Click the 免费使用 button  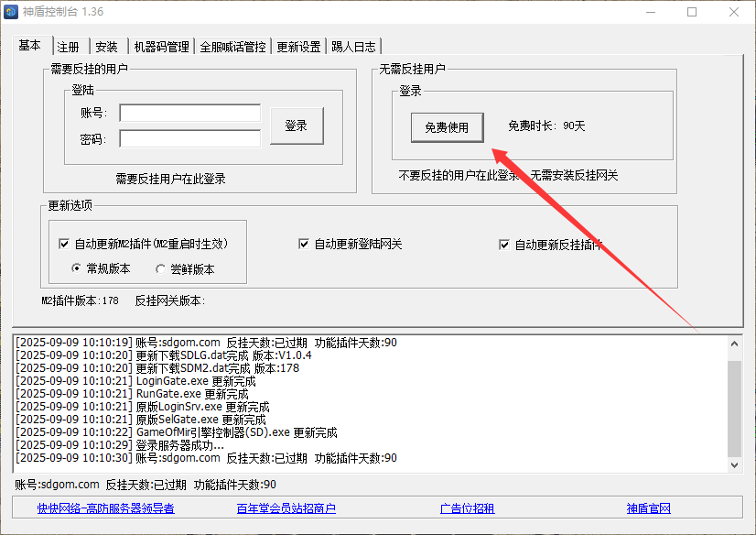click(x=447, y=127)
